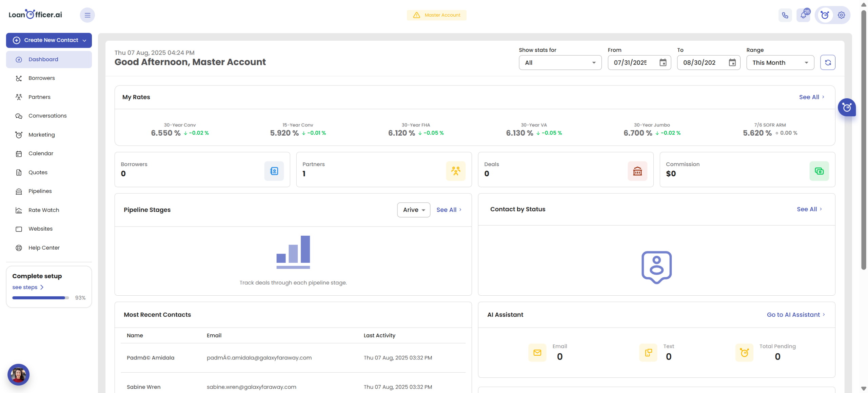Click the Complete setup progress bar
Viewport: 868px width, 393px height.
(41, 298)
